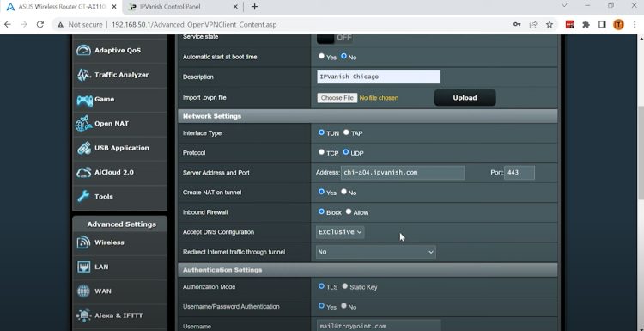Click the Tools wrench icon
This screenshot has height=331, width=644.
click(83, 196)
